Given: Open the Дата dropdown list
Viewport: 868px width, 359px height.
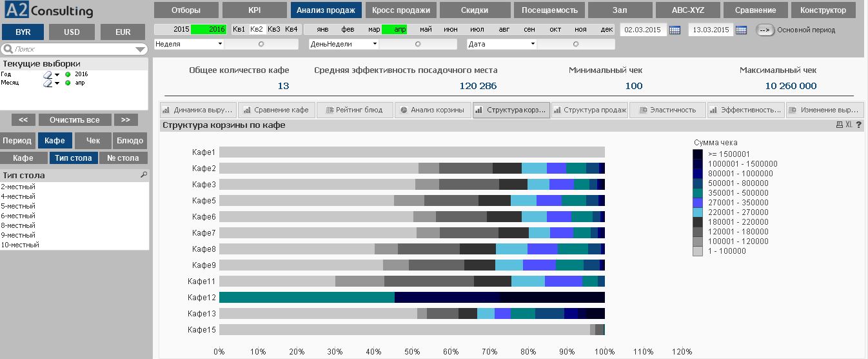Looking at the screenshot, I should [533, 44].
